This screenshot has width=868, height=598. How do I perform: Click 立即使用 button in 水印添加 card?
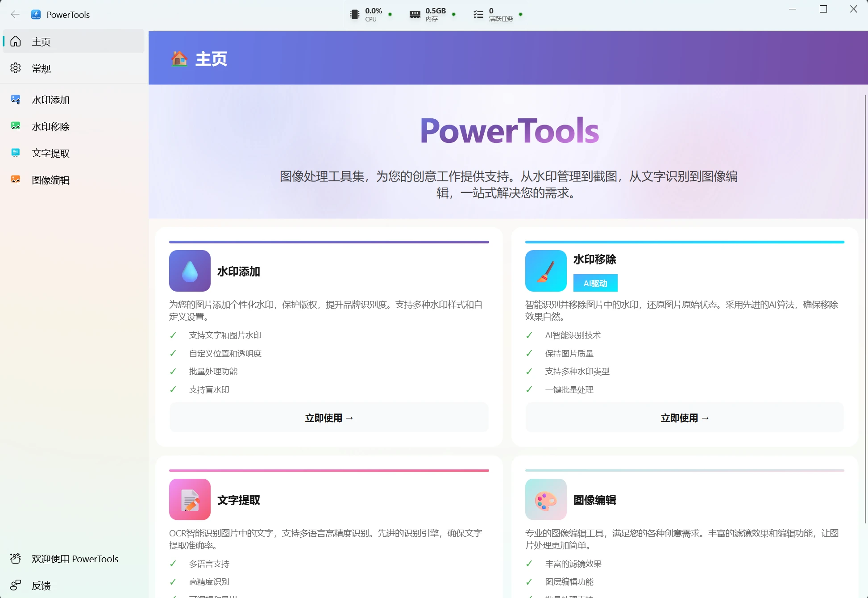coord(329,418)
